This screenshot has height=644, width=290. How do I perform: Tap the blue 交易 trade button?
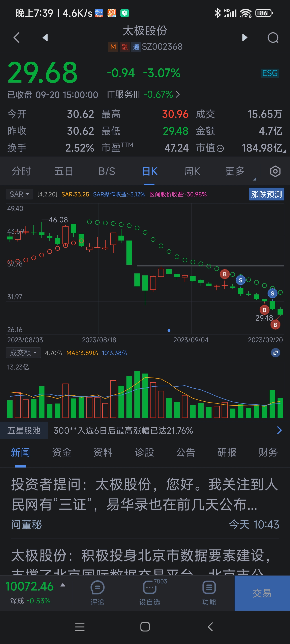pyautogui.click(x=262, y=593)
